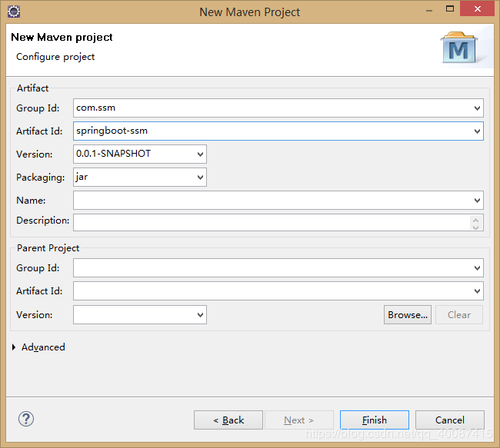Screen dimensions: 500x448
Task: Maximize the New Maven Project window
Action: click(x=450, y=9)
